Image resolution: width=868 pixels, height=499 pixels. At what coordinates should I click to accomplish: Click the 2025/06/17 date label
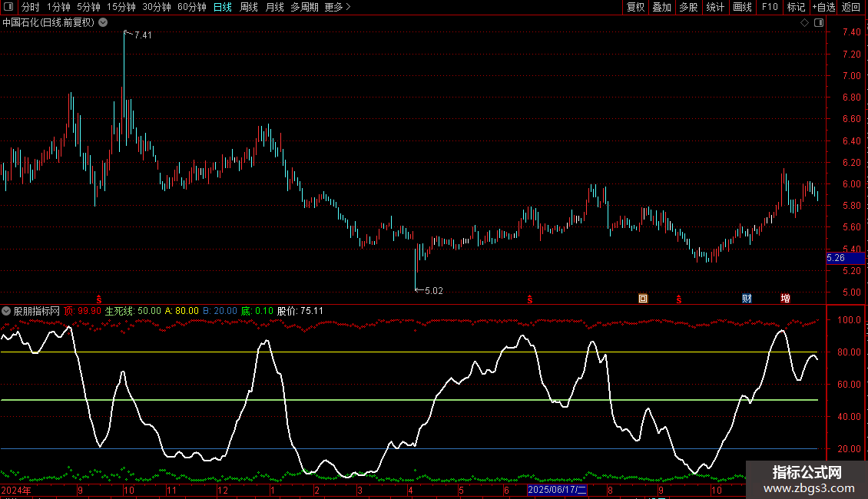point(557,490)
